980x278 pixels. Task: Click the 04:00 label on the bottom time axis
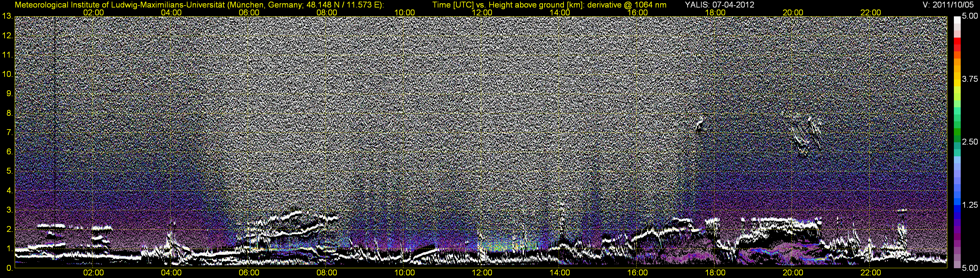tap(171, 273)
